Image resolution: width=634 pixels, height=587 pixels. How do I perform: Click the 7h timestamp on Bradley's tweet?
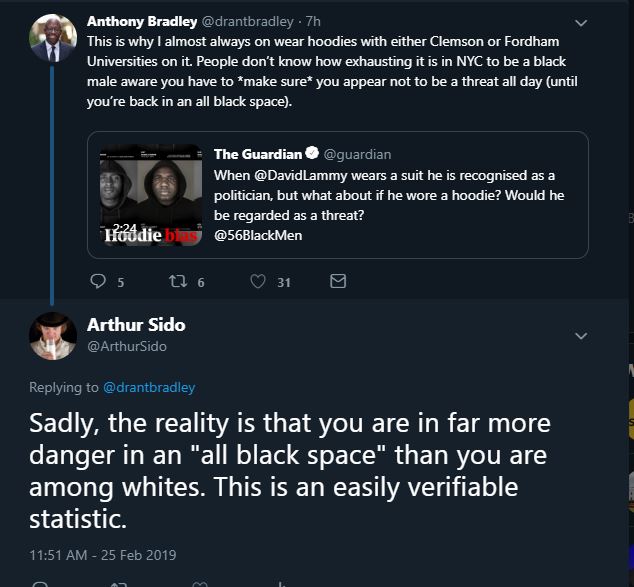point(313,21)
